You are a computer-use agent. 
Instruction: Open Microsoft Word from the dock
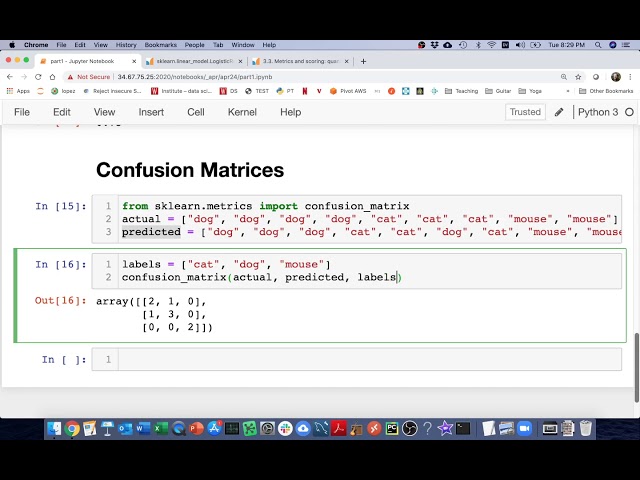coord(142,429)
